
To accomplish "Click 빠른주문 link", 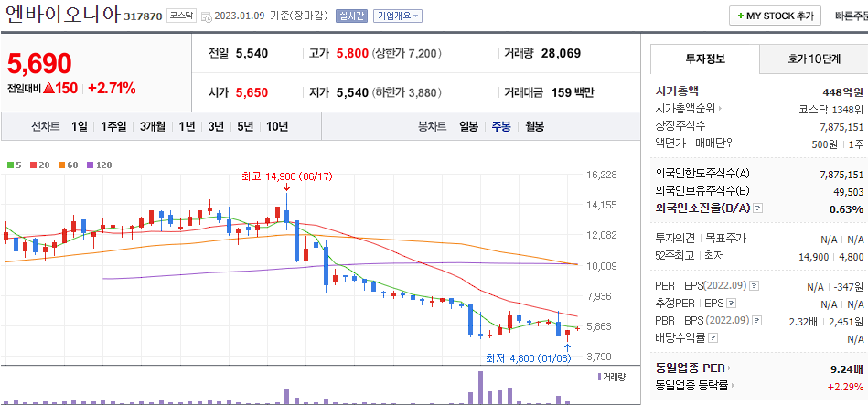I will pos(852,16).
